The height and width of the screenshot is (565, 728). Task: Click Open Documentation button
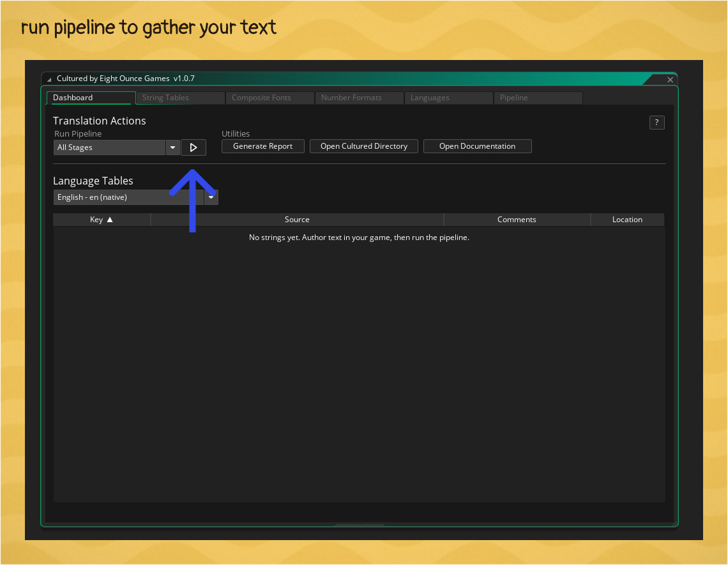477,146
